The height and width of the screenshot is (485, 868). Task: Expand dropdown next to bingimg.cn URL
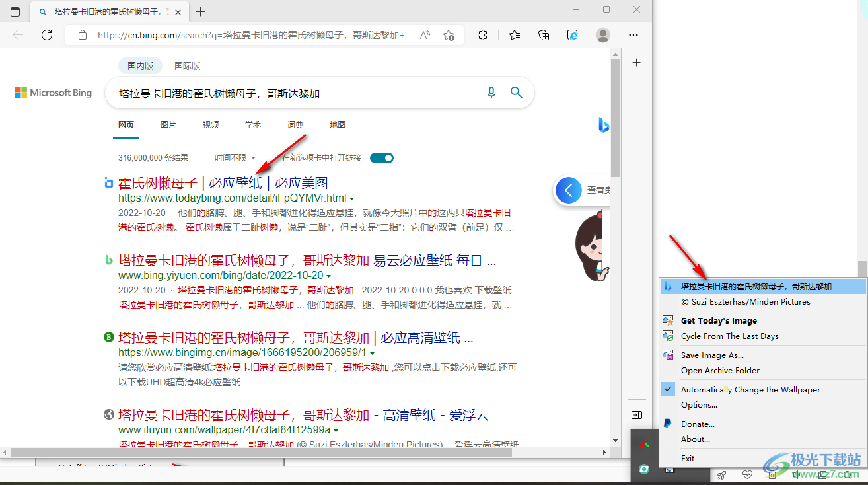click(x=372, y=354)
